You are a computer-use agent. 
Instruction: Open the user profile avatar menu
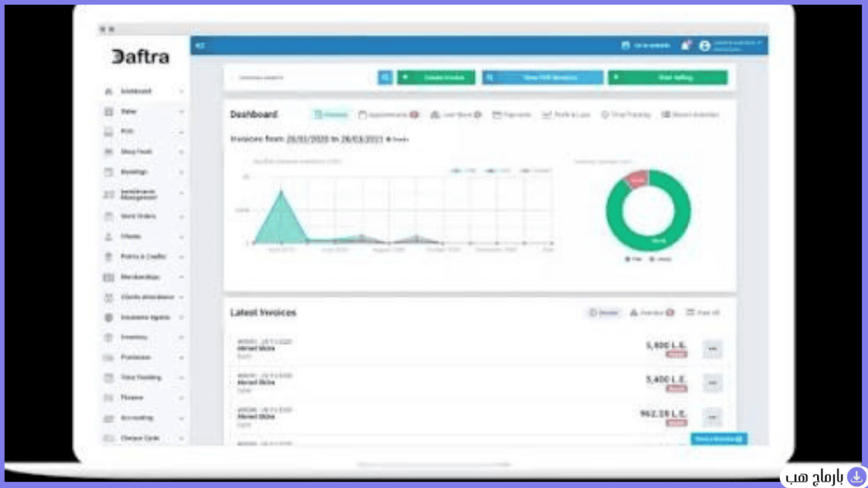point(704,46)
